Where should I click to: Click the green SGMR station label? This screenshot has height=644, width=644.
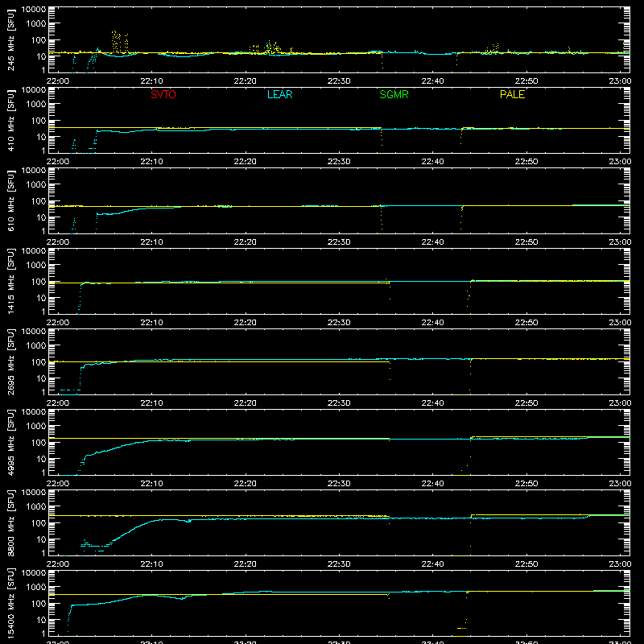pos(394,94)
